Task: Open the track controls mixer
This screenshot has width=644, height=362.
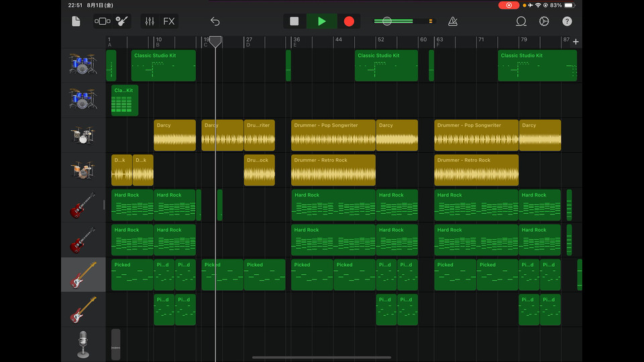Action: click(150, 21)
